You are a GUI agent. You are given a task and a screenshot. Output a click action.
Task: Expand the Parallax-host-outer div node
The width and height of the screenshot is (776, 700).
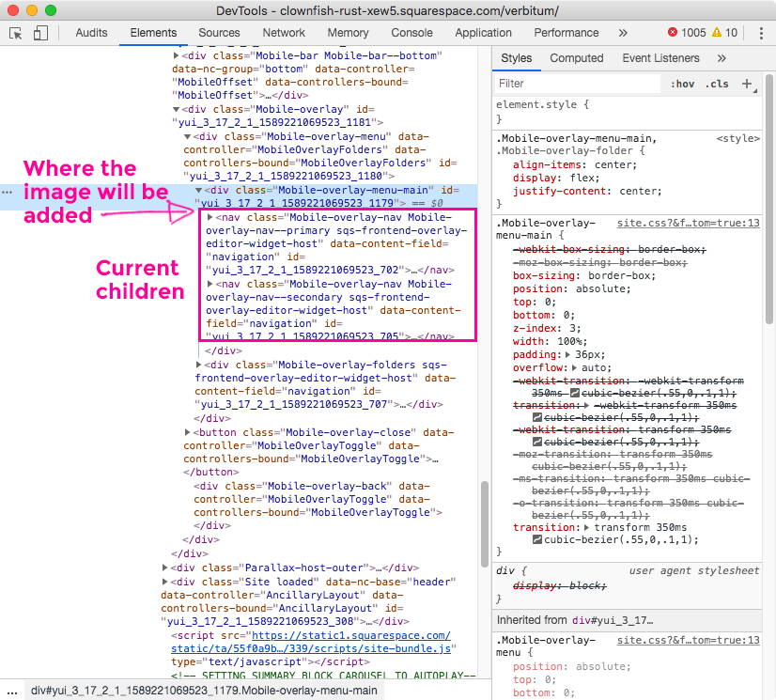tap(164, 568)
